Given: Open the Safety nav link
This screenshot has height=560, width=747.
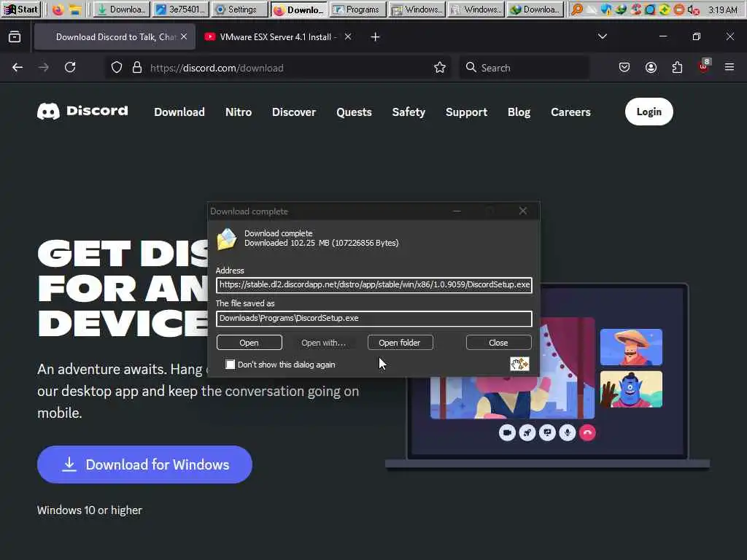Looking at the screenshot, I should [409, 112].
